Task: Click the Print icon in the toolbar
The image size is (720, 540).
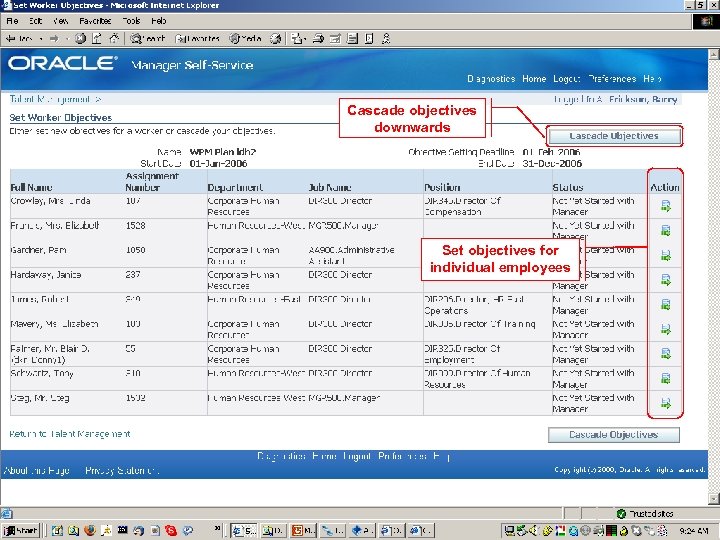Action: [318, 39]
